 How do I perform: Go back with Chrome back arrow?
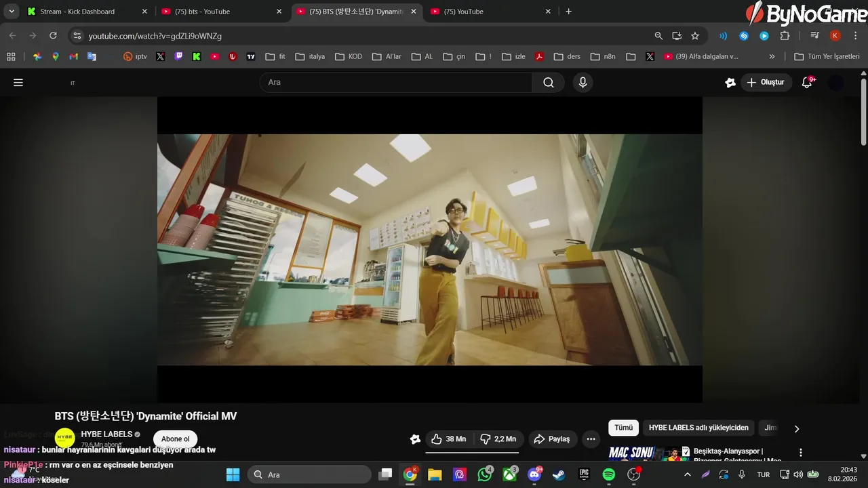(x=13, y=35)
